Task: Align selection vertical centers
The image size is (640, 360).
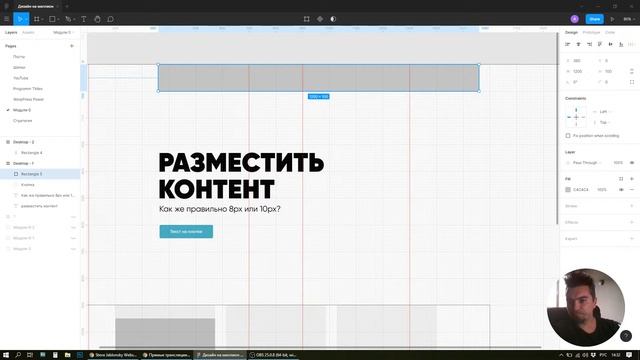Action: coord(611,44)
